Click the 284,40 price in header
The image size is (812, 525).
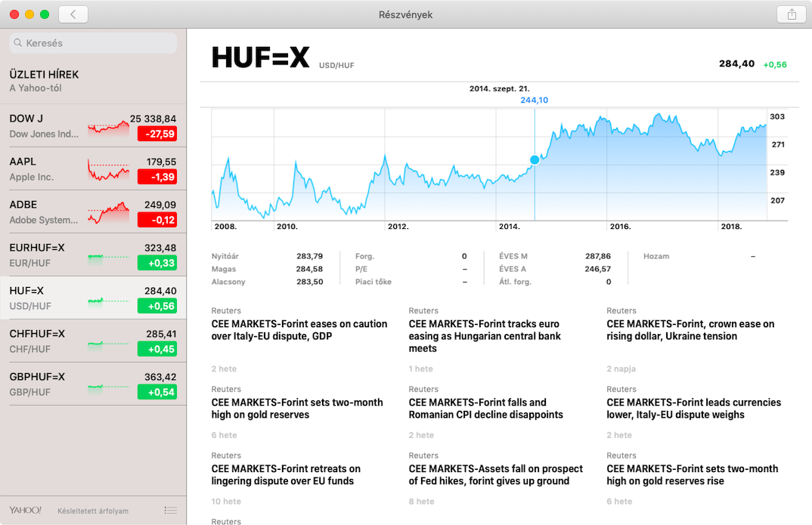point(736,63)
